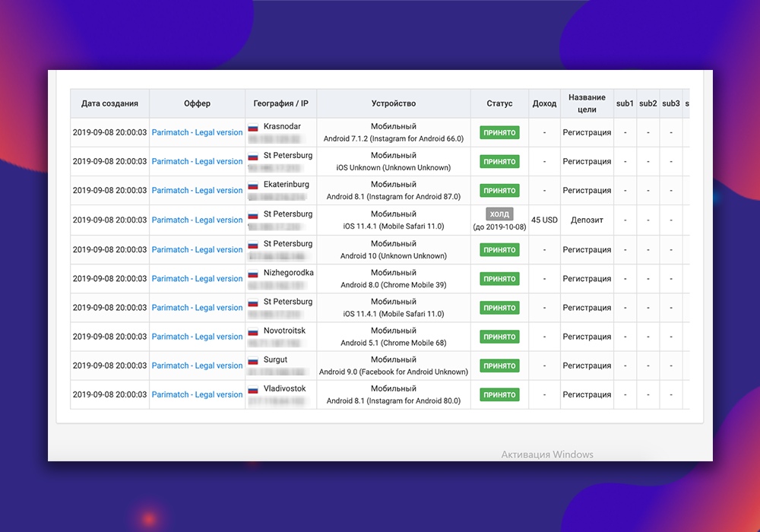Click the Регистрация cell in the Novotroitsk row
Screen dimensions: 760x532
pos(587,337)
